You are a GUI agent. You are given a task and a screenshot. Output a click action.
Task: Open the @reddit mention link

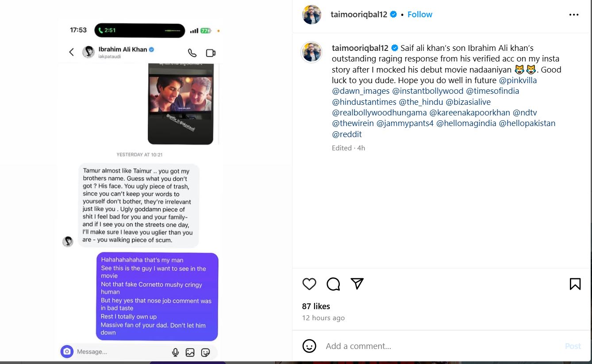pyautogui.click(x=347, y=134)
